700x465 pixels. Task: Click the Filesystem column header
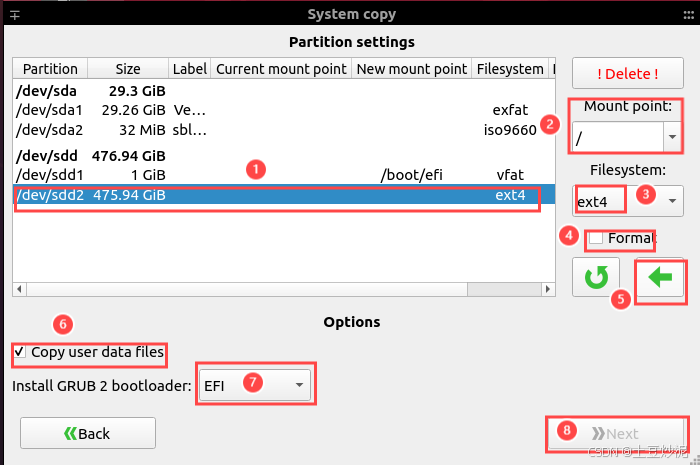click(510, 69)
